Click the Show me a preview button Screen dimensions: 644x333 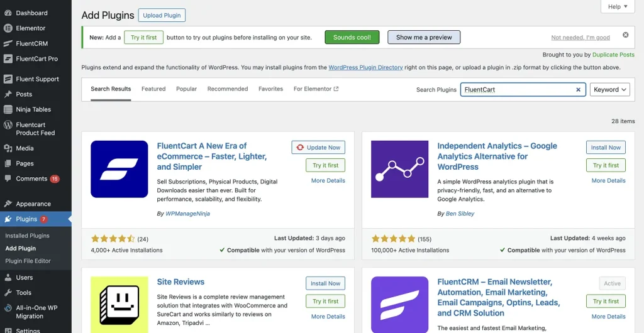[424, 37]
